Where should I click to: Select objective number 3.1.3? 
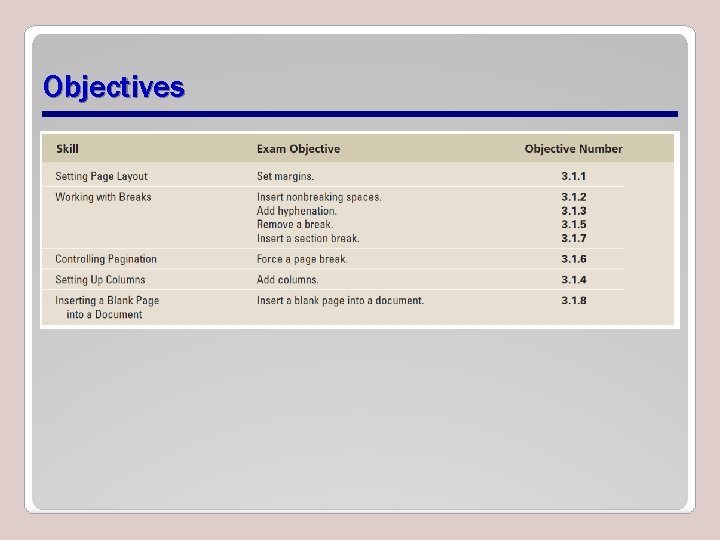click(574, 211)
